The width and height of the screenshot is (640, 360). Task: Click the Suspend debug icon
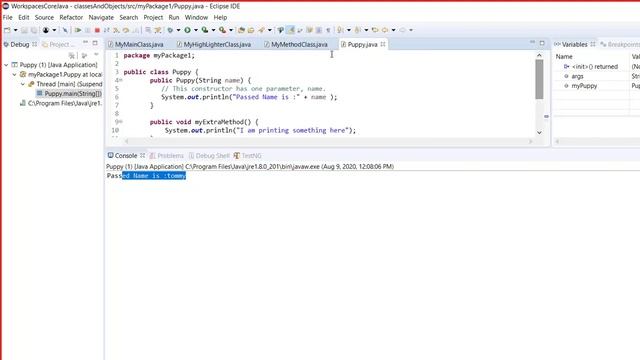(x=87, y=30)
